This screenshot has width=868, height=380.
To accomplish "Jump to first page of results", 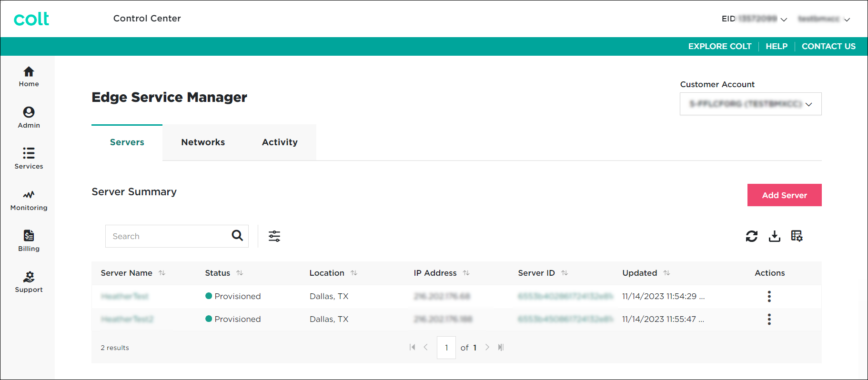I will (413, 347).
